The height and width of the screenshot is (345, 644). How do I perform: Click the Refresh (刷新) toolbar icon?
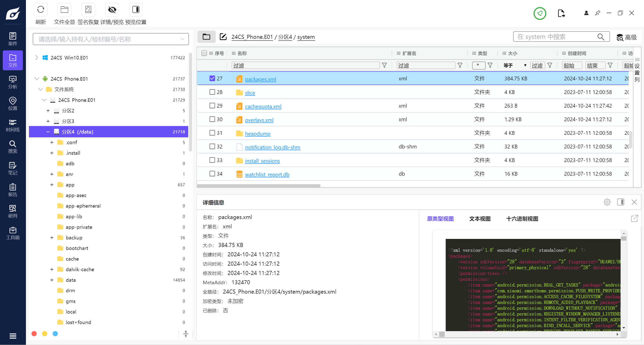[41, 10]
